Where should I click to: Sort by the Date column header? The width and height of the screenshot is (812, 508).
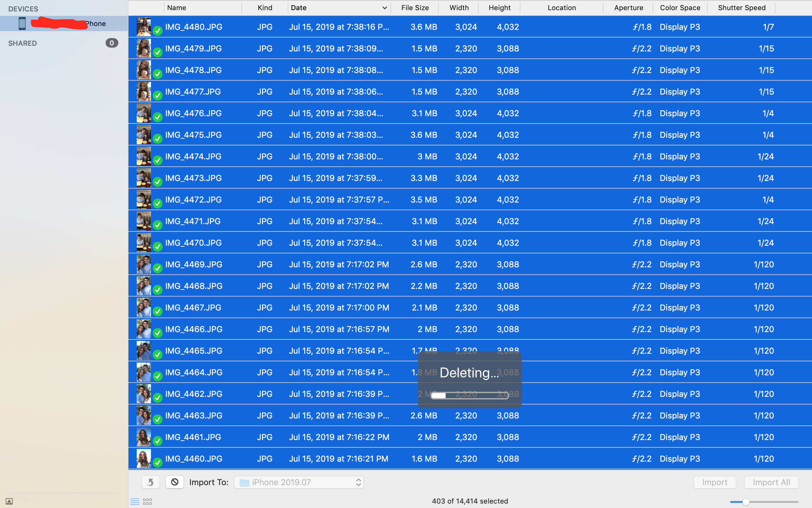pos(339,8)
